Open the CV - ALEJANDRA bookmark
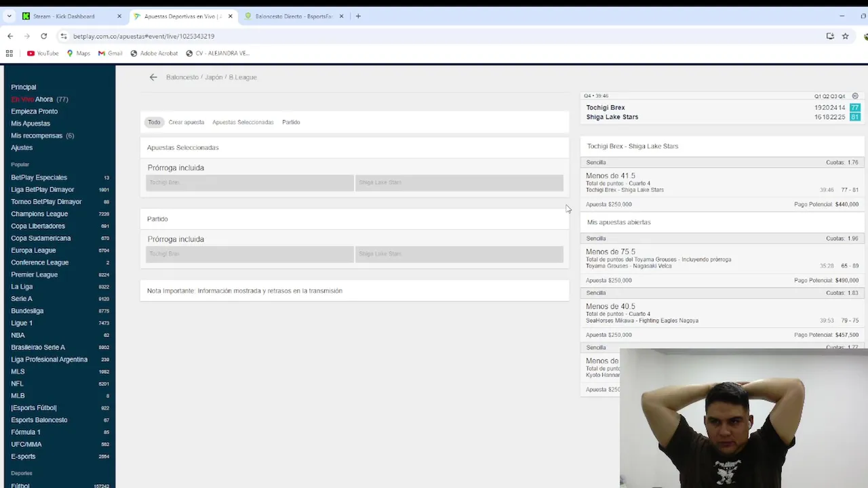Image resolution: width=868 pixels, height=488 pixels. pyautogui.click(x=218, y=53)
